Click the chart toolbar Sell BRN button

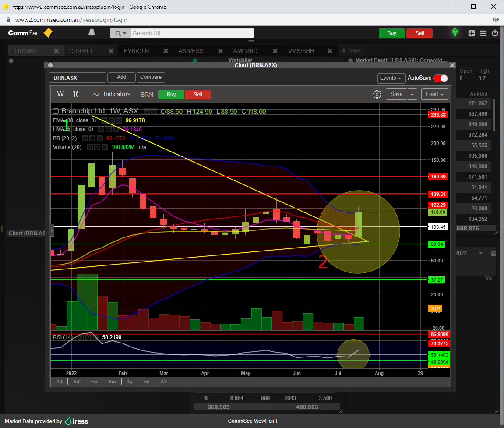[x=198, y=95]
